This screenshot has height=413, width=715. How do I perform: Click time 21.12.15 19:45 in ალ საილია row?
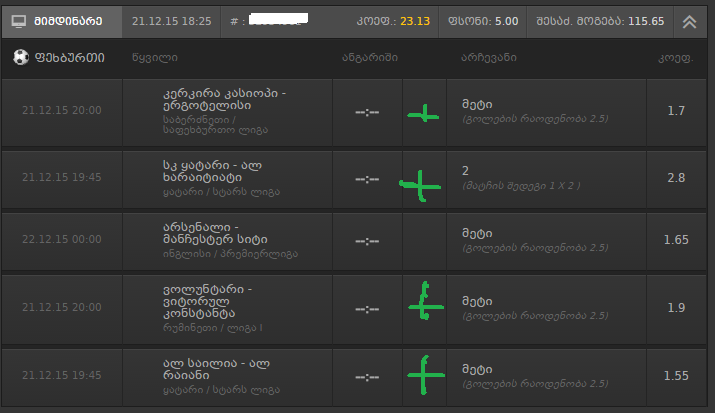click(x=62, y=375)
